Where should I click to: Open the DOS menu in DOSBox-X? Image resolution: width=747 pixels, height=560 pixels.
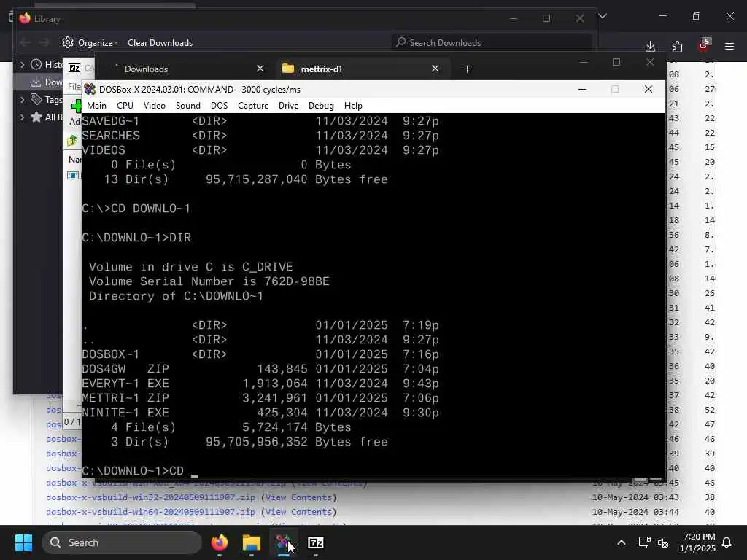click(219, 106)
